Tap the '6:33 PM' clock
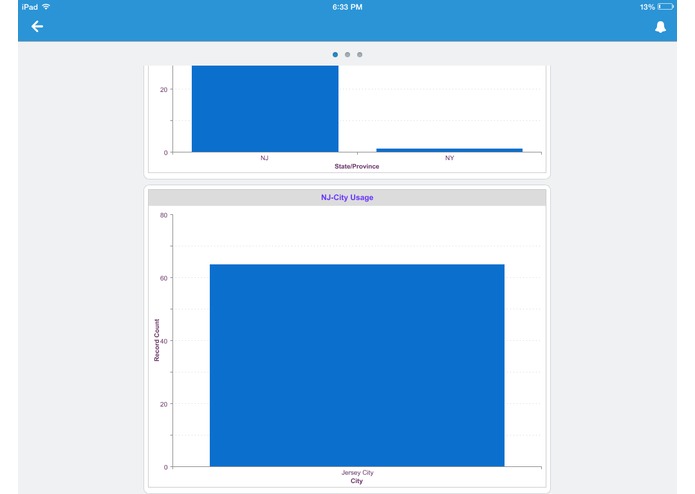The height and width of the screenshot is (494, 695). 348,7
